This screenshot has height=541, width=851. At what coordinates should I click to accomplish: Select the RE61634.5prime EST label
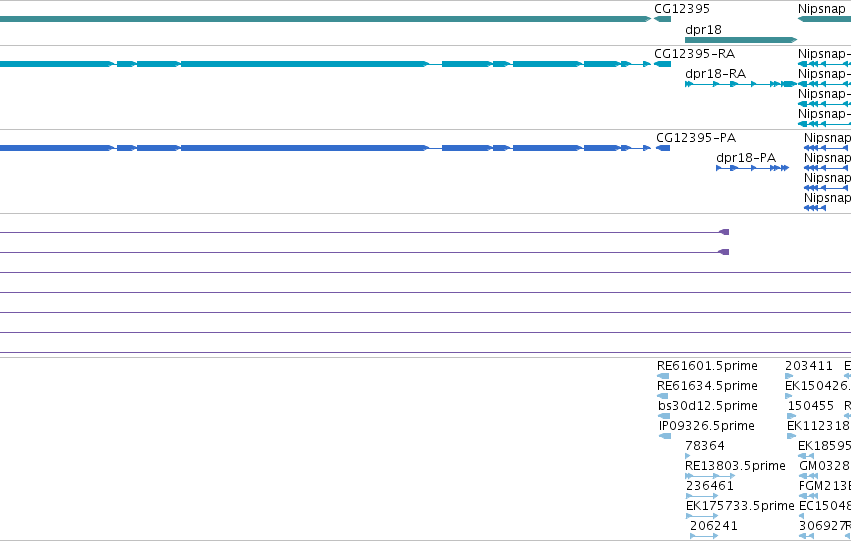tap(707, 386)
